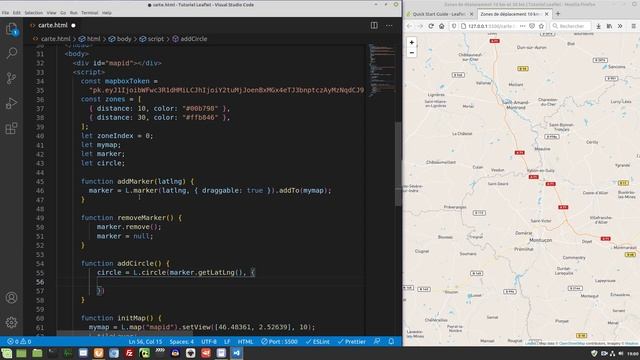Go to the Firefox home page
640x360 pixels.
(441, 26)
